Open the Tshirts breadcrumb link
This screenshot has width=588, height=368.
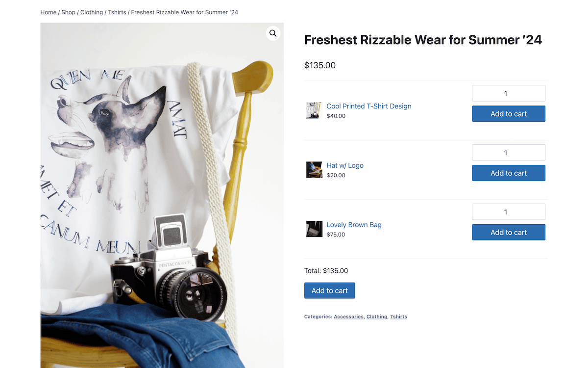pos(117,12)
